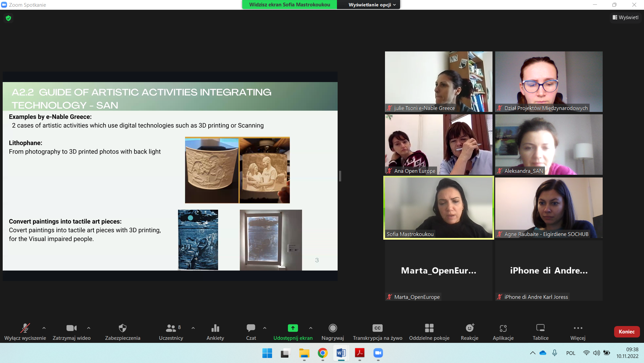Select Dział Projektów Międzynarodowych video tile

[549, 82]
